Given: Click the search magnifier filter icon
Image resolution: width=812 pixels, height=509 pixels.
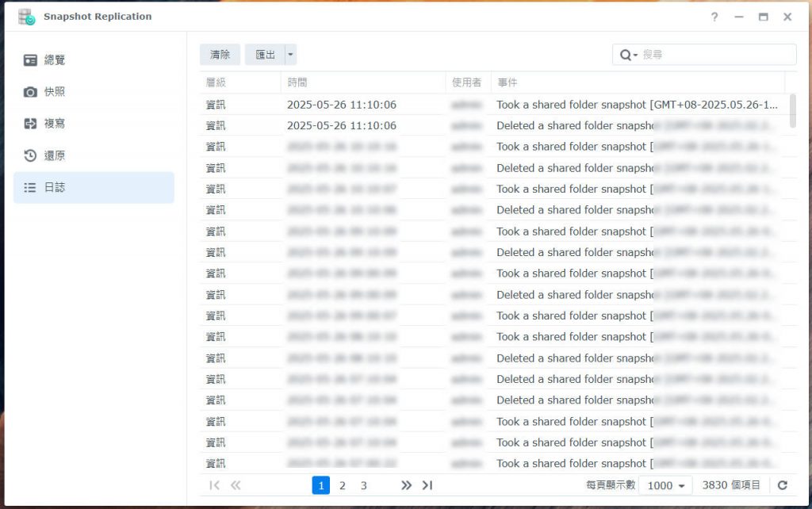Looking at the screenshot, I should click(x=628, y=55).
